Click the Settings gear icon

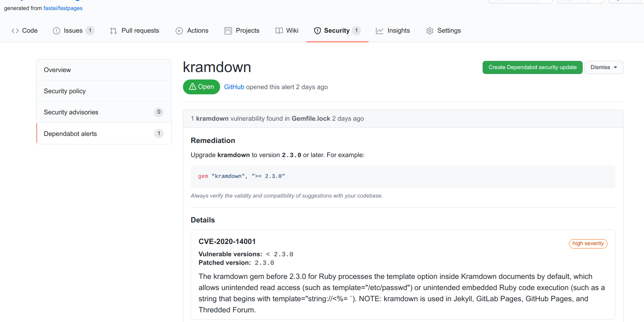click(430, 30)
